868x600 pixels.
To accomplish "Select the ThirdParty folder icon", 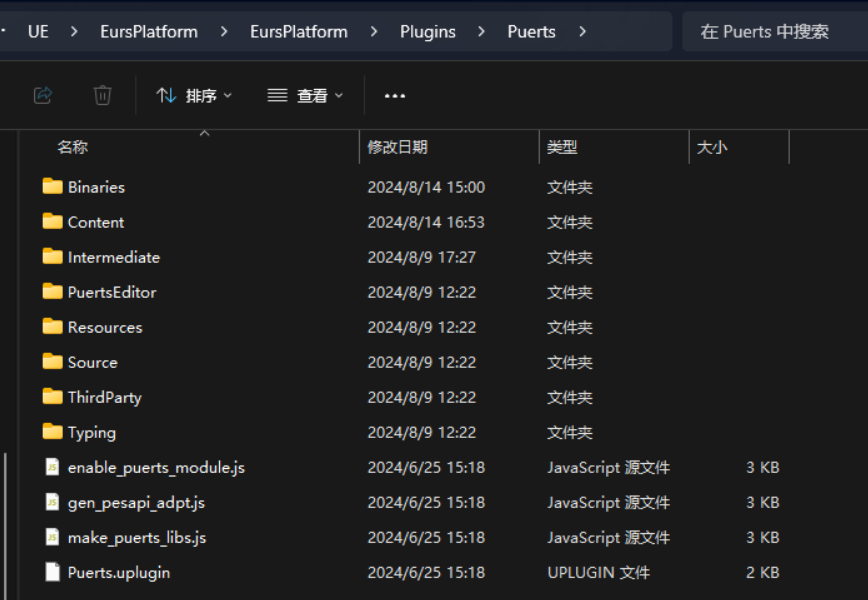I will [53, 396].
